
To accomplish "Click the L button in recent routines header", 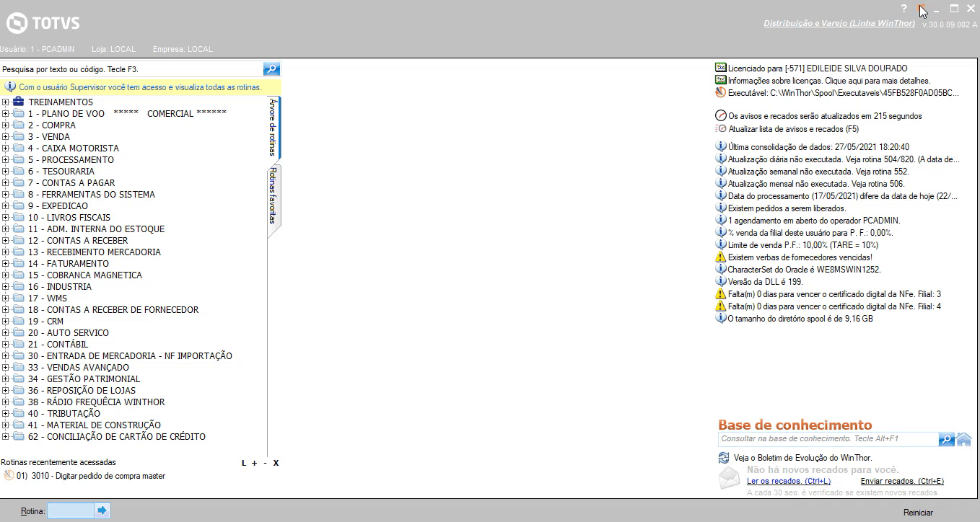I will (244, 463).
